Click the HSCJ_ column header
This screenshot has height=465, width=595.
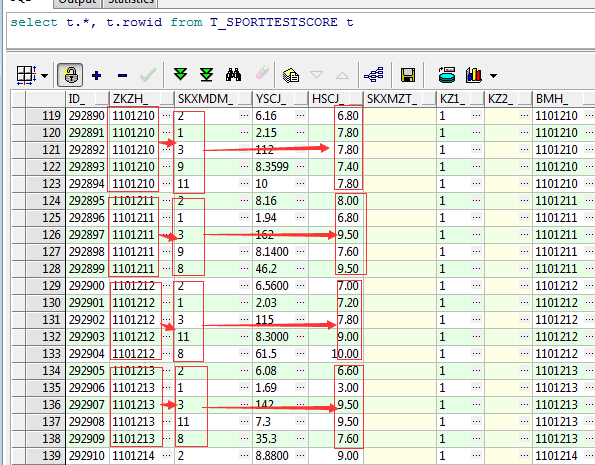336,99
